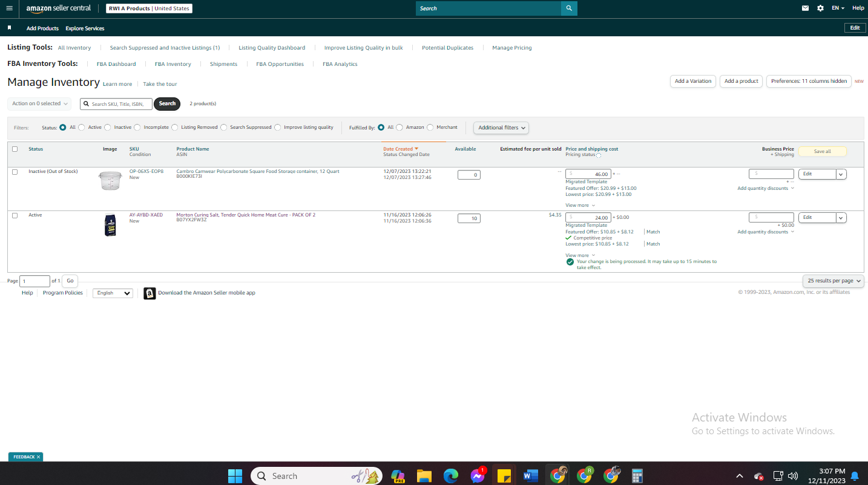The image size is (868, 485).
Task: Open the Windows Start menu
Action: (235, 476)
